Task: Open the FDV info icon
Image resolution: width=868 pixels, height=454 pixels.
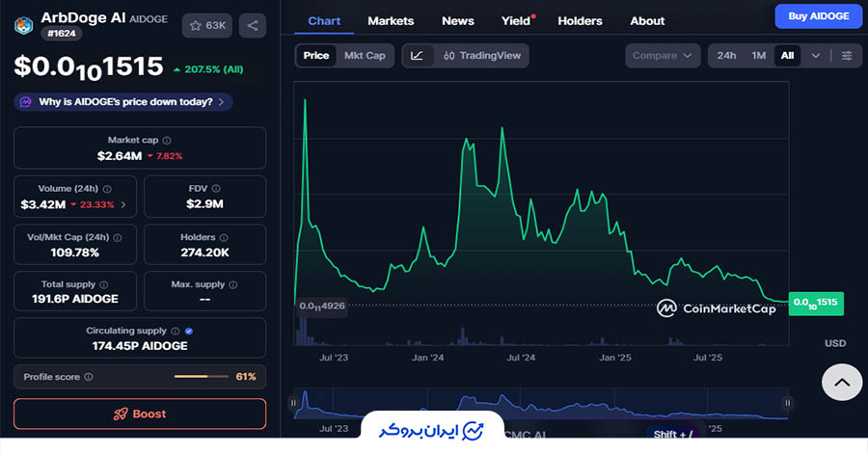Action: (x=216, y=189)
